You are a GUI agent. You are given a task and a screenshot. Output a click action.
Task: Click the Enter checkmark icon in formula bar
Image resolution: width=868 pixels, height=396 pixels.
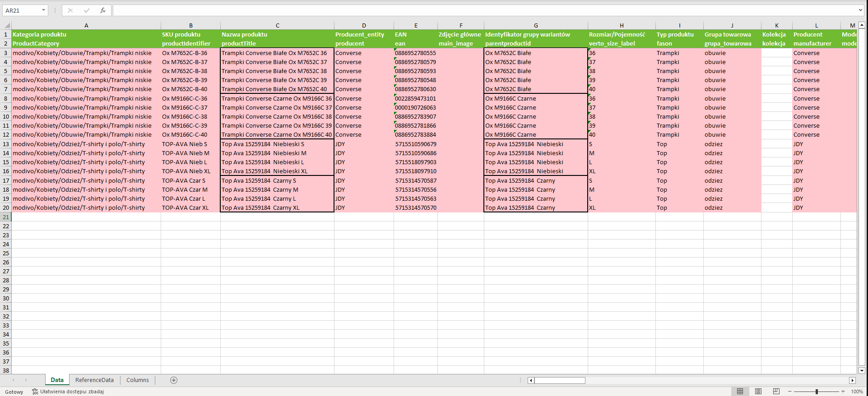tap(87, 10)
